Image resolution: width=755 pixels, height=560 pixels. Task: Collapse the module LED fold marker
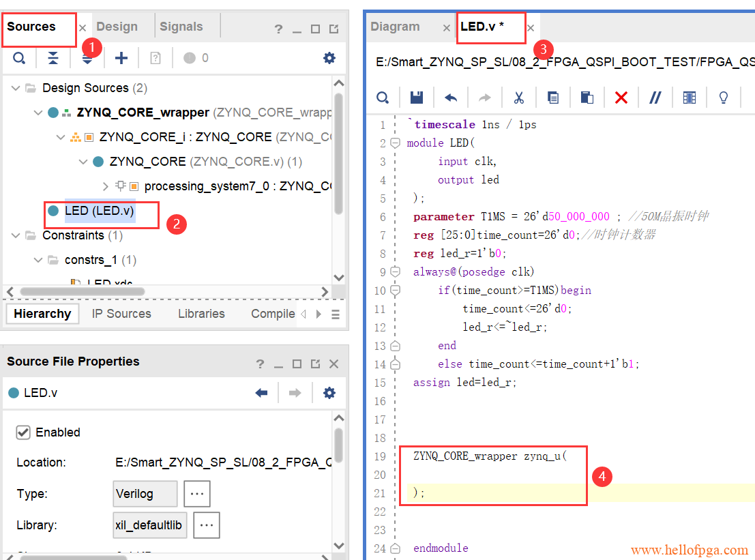pyautogui.click(x=395, y=143)
